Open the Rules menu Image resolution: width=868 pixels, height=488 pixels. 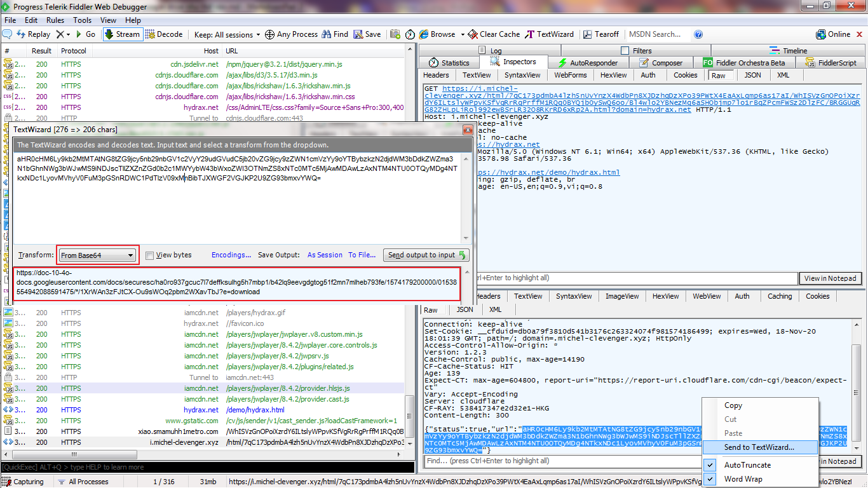[55, 20]
